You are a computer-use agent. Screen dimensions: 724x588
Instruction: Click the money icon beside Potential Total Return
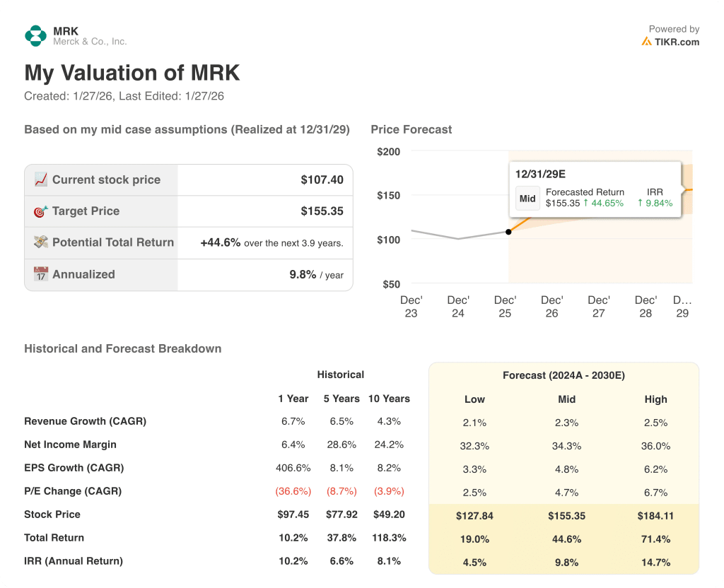click(40, 242)
